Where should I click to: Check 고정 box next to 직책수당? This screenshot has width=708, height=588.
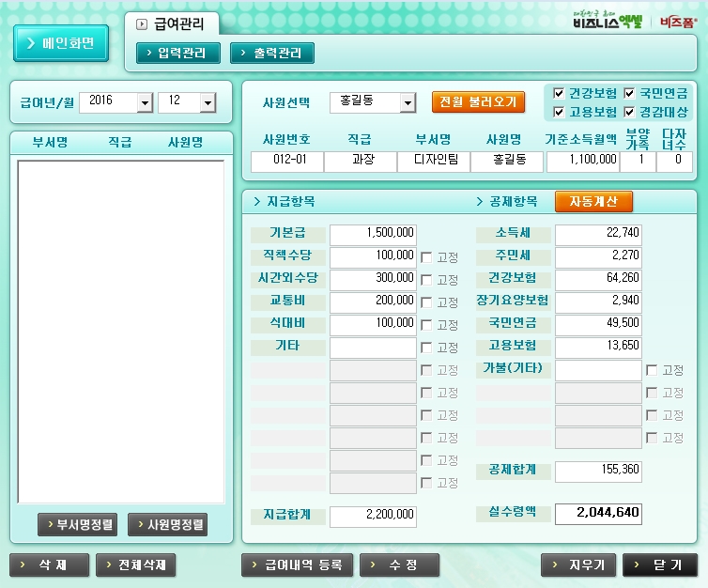click(x=426, y=257)
